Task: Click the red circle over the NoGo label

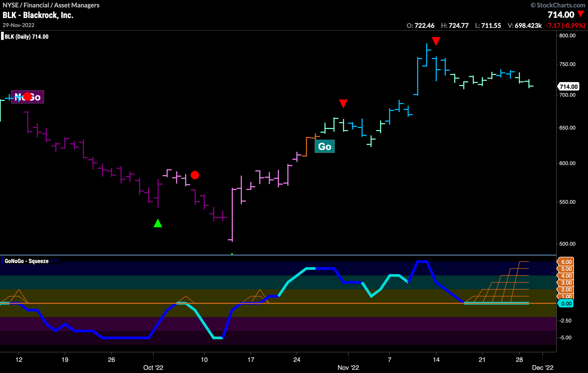Action: pos(27,96)
